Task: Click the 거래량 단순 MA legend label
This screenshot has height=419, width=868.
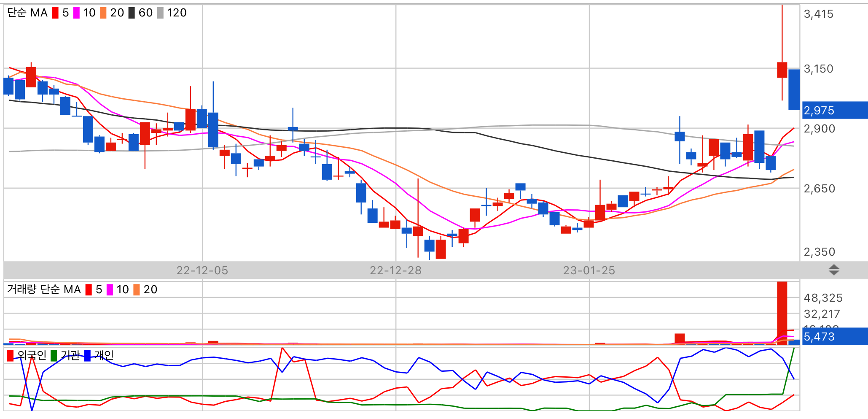Action: coord(44,289)
